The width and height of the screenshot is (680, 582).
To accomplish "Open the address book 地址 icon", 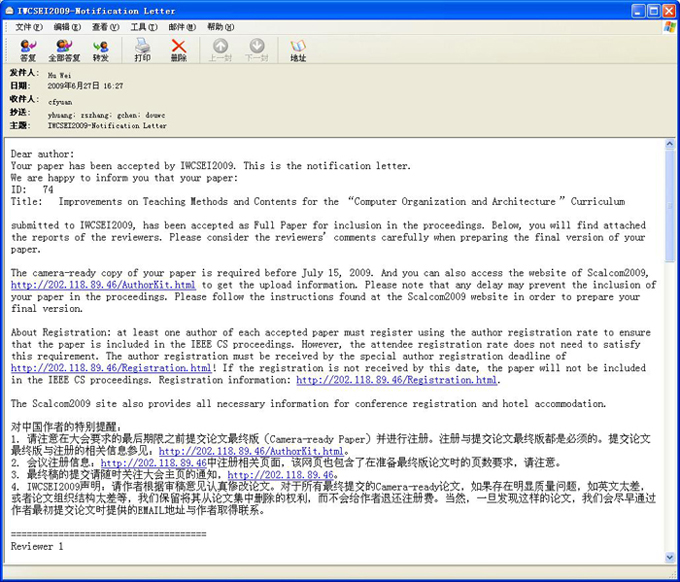I will click(298, 50).
